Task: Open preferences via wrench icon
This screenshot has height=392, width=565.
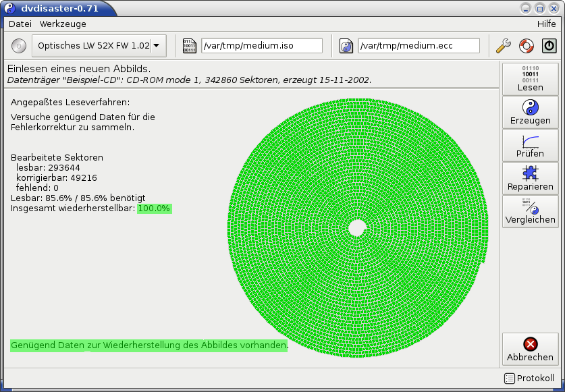Action: (504, 46)
